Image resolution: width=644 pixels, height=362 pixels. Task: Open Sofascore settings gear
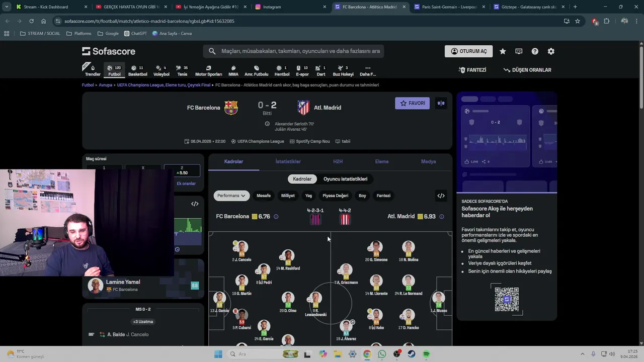551,51
